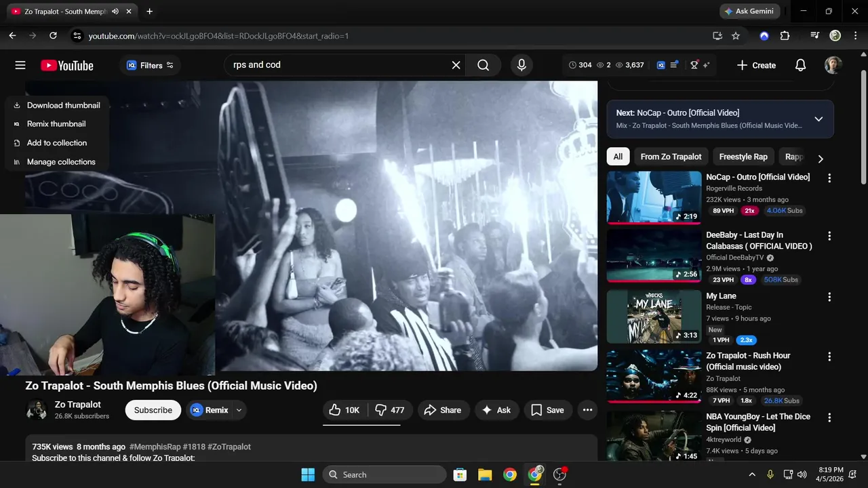Click the Share button
The image size is (868, 488).
click(443, 410)
